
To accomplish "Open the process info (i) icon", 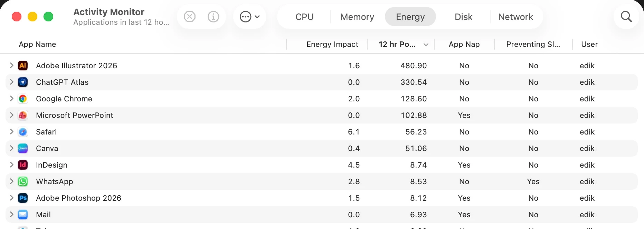I will pos(214,17).
